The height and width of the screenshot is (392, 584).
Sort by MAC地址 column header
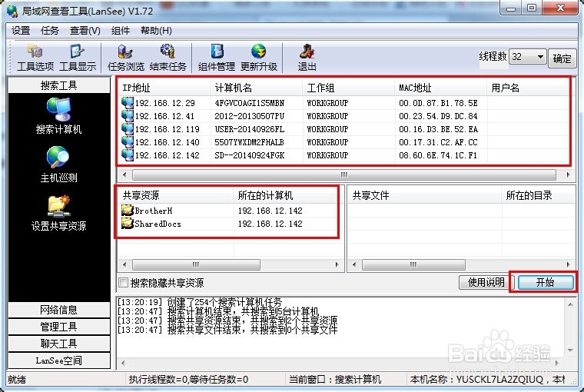[x=440, y=88]
